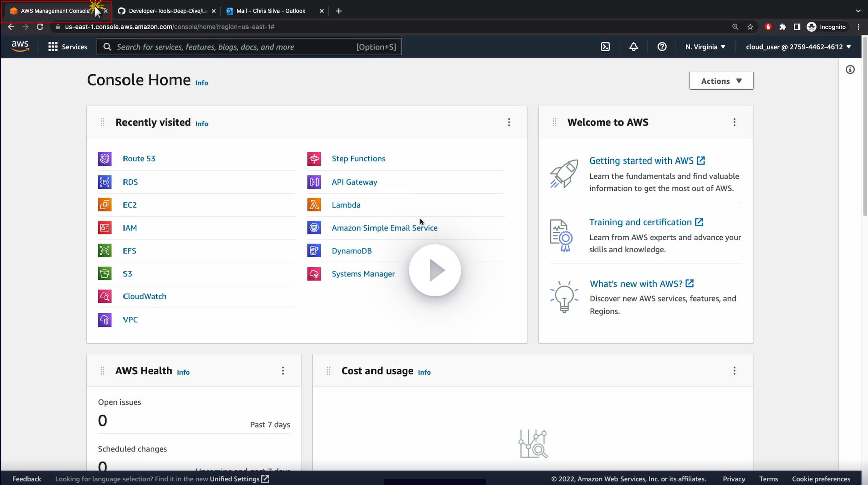868x485 pixels.
Task: Open the Services menu
Action: 68,47
